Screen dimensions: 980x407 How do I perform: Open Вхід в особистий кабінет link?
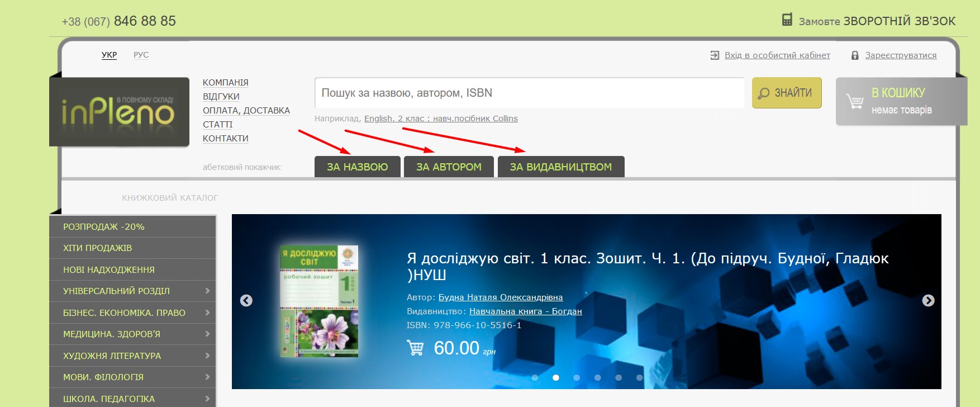click(x=777, y=55)
